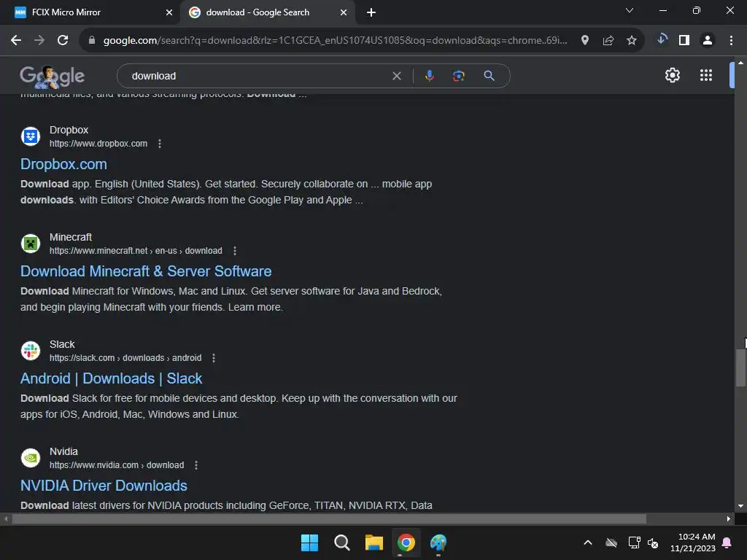
Task: Click the Minecraft favicon
Action: click(31, 244)
